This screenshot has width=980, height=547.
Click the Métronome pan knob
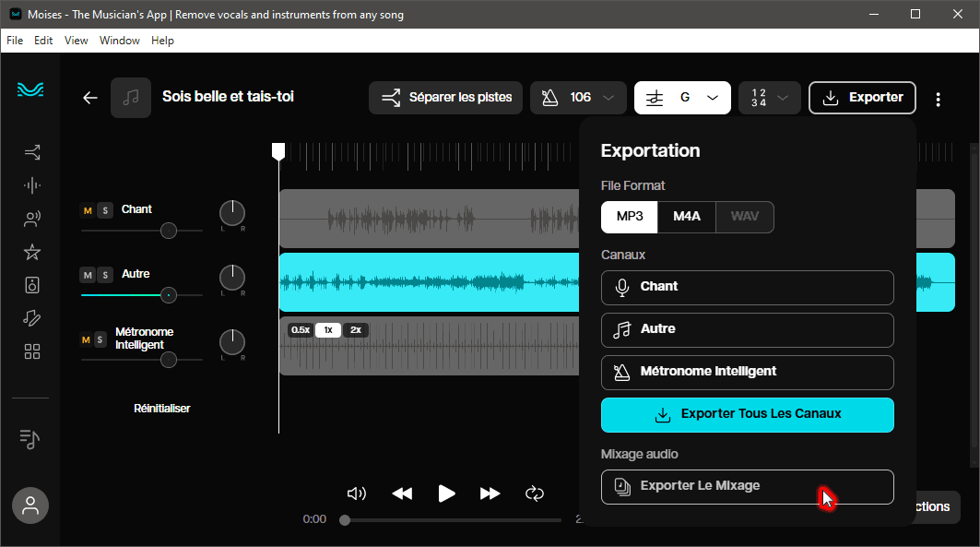[232, 342]
